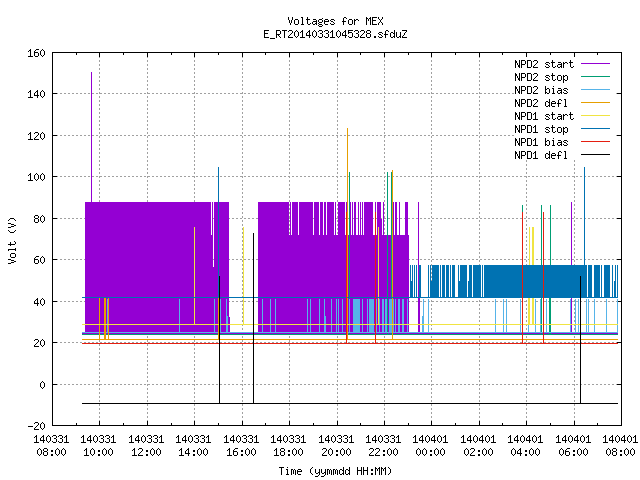Screen dimensions: 640x480
Task: Click the purple NPD2 start legend line
Action: [595, 64]
